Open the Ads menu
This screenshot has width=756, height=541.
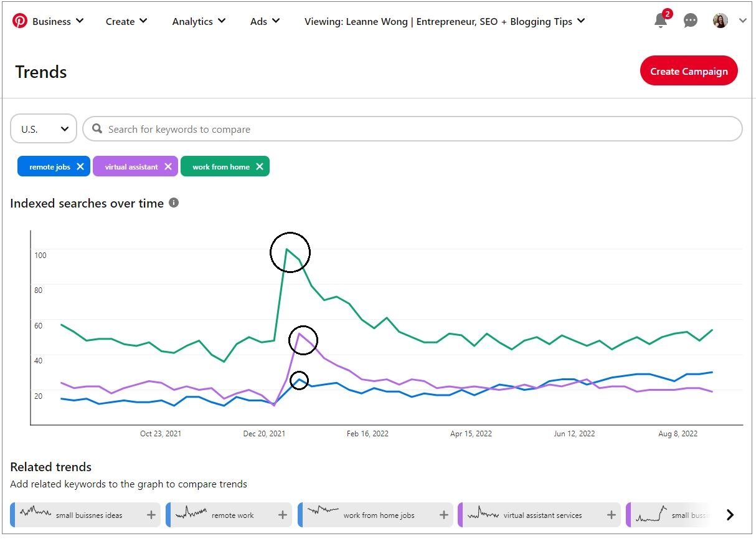click(265, 21)
